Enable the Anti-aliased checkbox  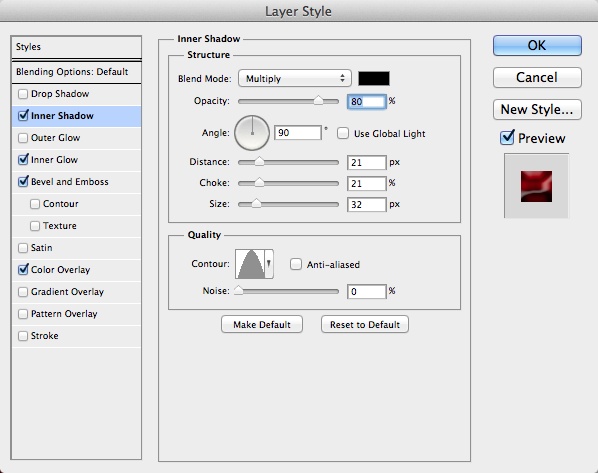(296, 264)
